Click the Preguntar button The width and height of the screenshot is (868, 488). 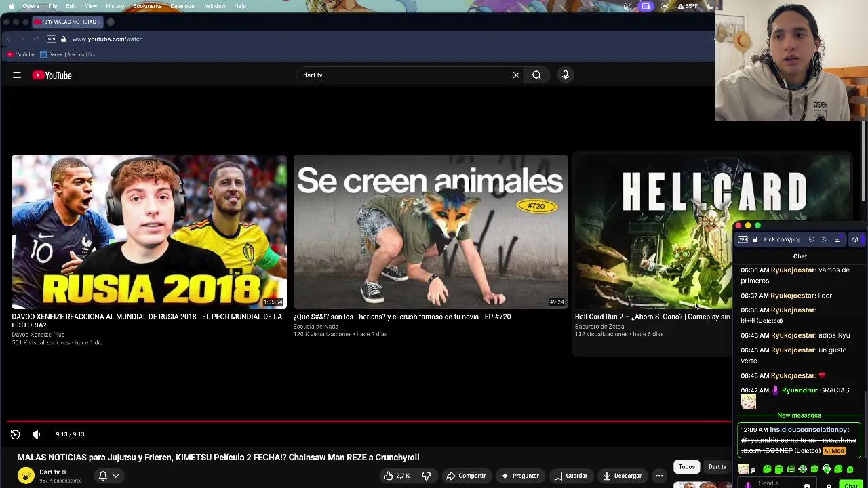(519, 476)
